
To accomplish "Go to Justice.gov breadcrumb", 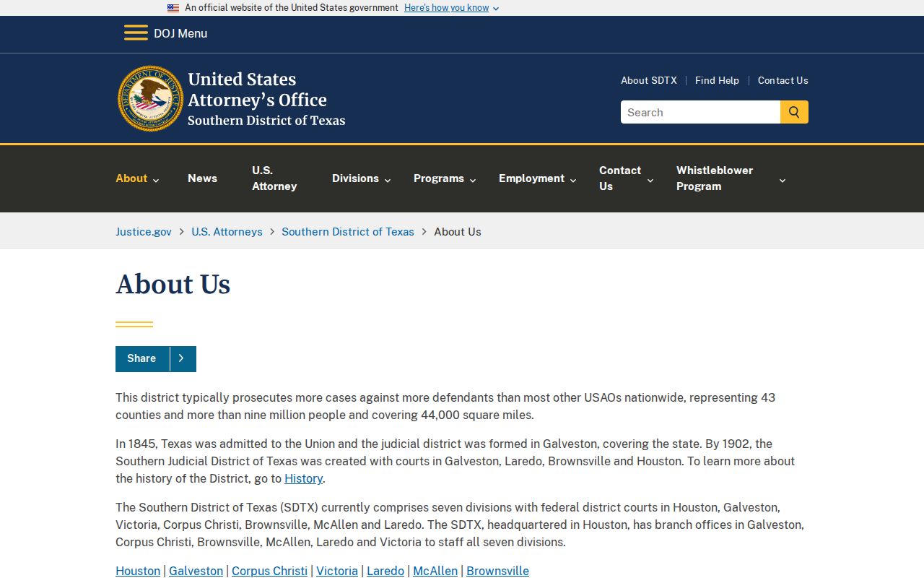I will 144,232.
